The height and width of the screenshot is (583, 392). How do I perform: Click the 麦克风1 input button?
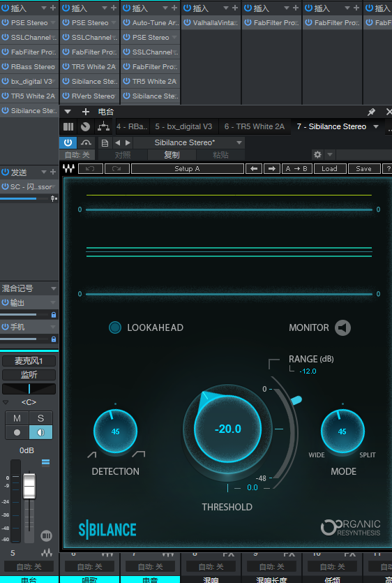29,361
